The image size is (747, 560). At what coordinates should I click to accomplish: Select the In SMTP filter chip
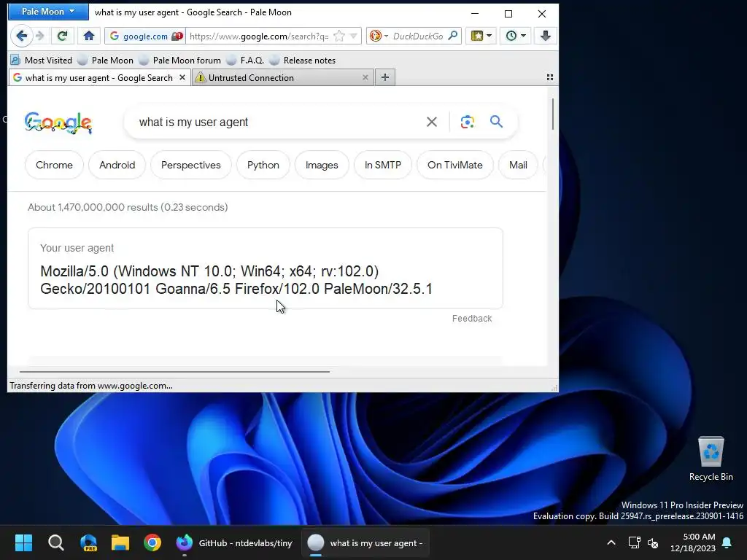click(383, 165)
